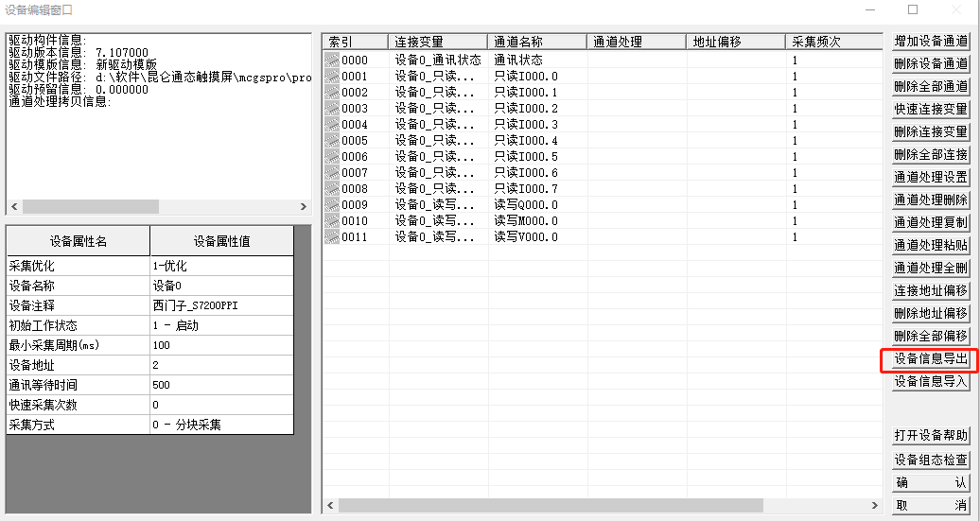Click the channel icon of row 0004
Image resolution: width=980 pixels, height=521 pixels.
(332, 124)
